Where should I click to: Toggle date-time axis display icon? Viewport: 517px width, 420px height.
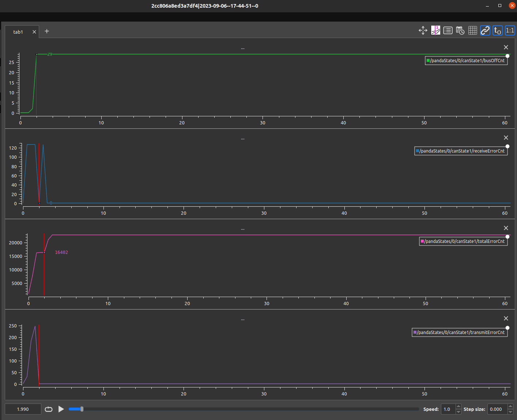(x=460, y=30)
